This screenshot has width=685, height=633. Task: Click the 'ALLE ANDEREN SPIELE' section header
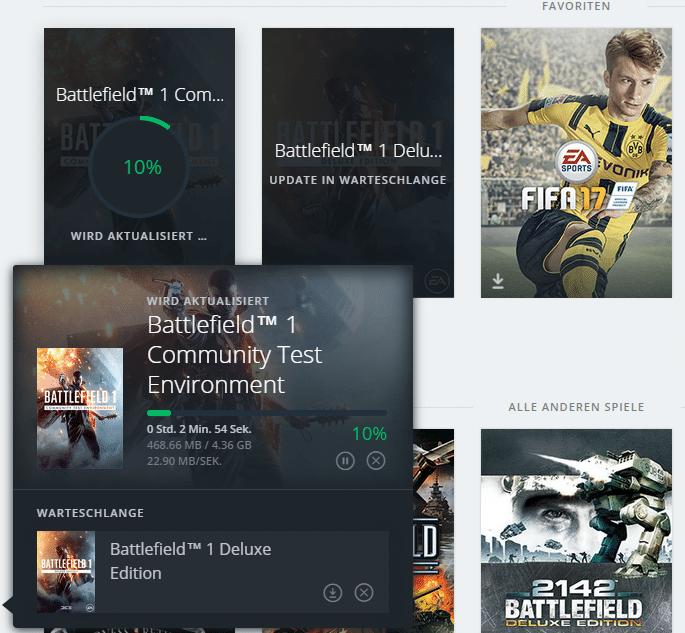click(x=576, y=407)
